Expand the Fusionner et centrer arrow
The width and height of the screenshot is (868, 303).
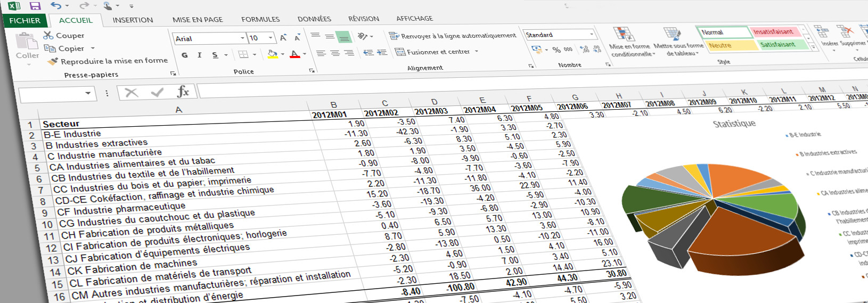point(477,52)
